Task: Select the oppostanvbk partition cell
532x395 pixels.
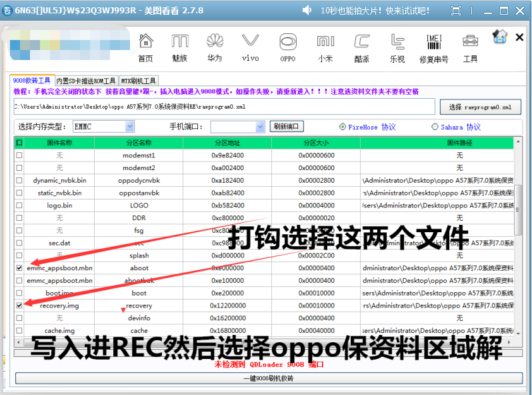Action: 139,193
